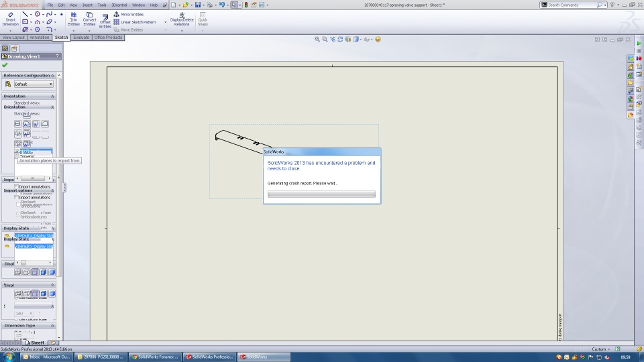Select the Line sketch tool
Image resolution: width=644 pixels, height=362 pixels.
tap(25, 14)
